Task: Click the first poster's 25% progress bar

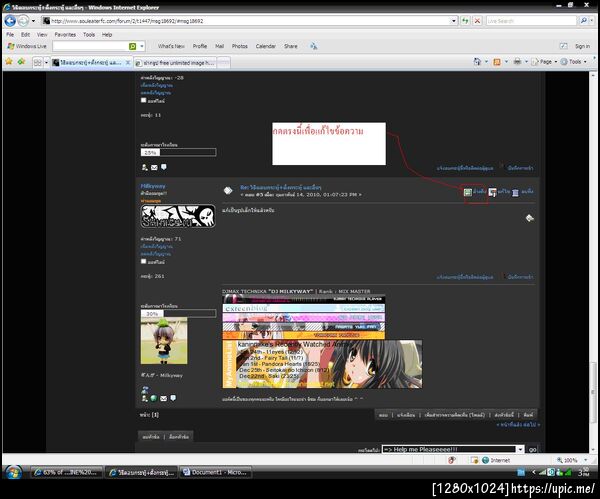Action: (178, 152)
